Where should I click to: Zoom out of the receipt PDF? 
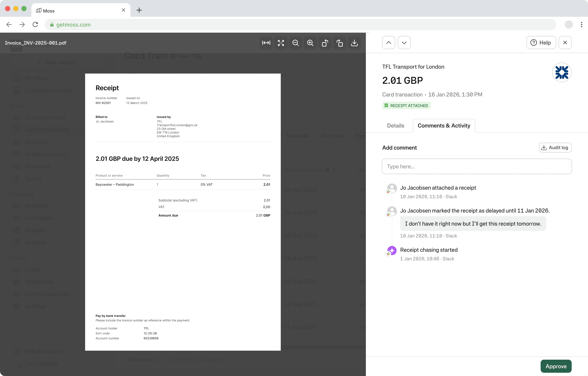click(295, 43)
